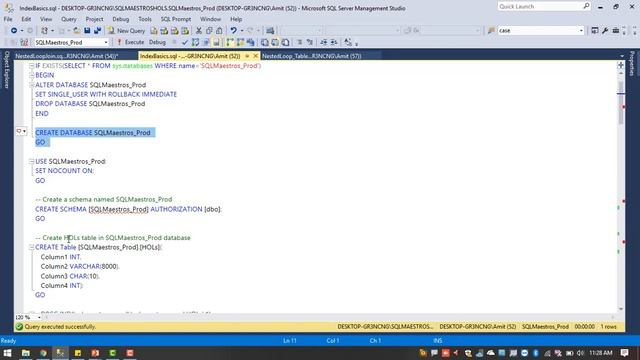Screen dimensions: 640x360
Task: Click the Toolbox icon in the toolbar
Action: click(x=616, y=31)
